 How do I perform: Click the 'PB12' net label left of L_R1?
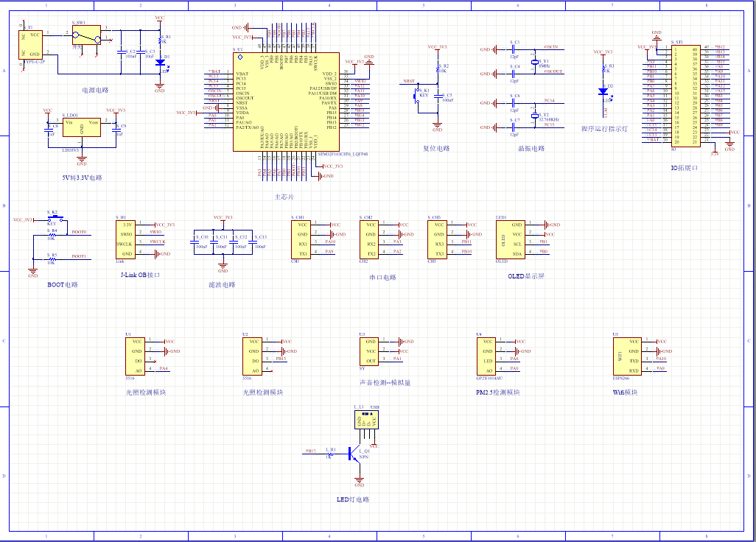[x=310, y=451]
